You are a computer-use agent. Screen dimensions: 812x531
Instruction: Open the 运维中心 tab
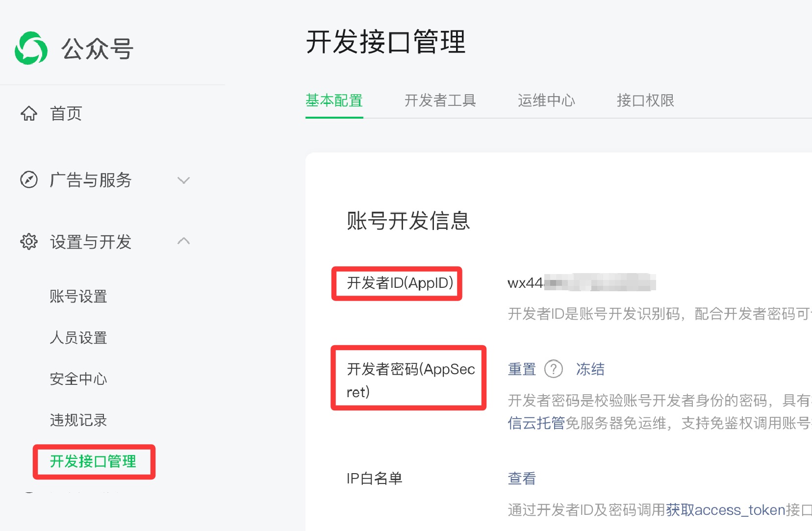click(x=546, y=101)
